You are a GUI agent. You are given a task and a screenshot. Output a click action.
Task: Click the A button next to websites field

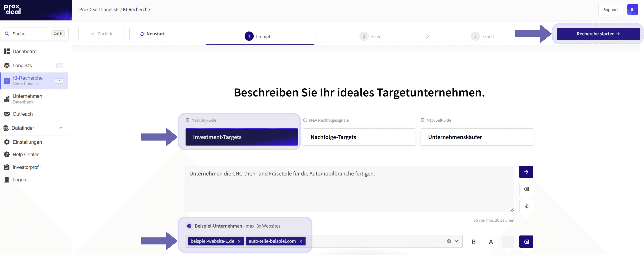pos(491,242)
